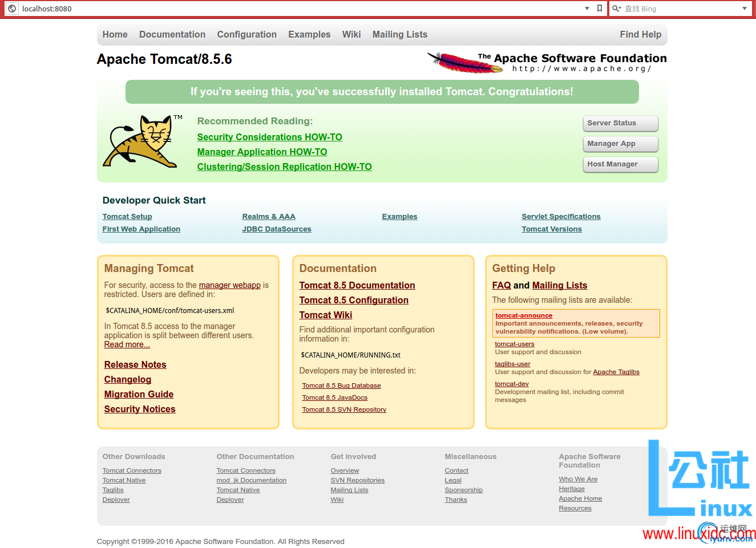Open the address bar history dropdown arrow

click(587, 9)
